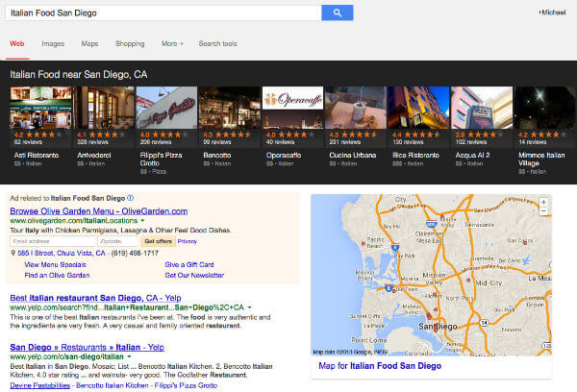The image size is (577, 392).
Task: Click the Cucina Urbana name
Action: [x=353, y=156]
